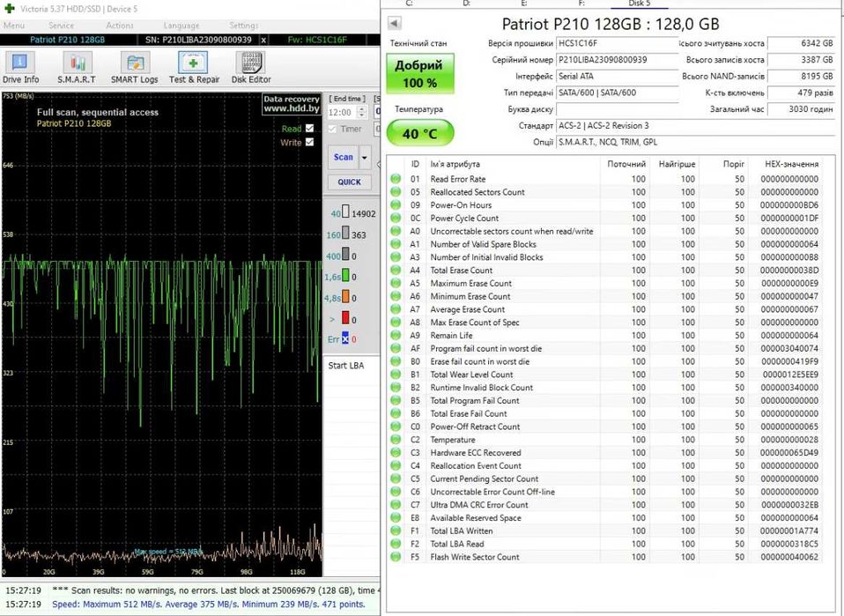Click the status circle for Power-On Hours
The height and width of the screenshot is (616, 844).
coord(396,204)
